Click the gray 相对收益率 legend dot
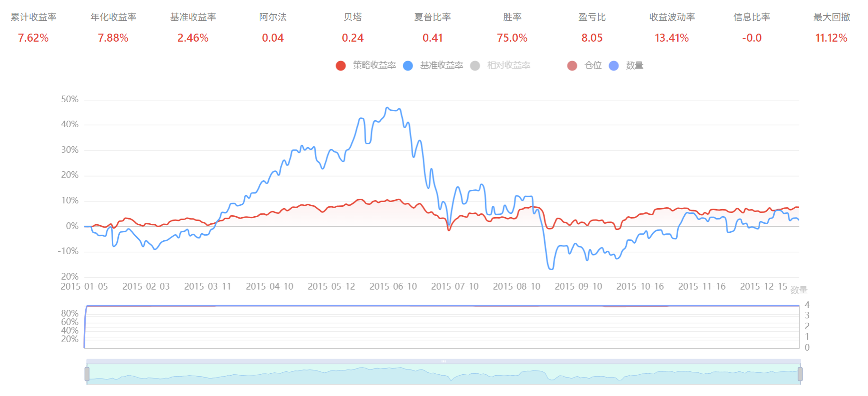Viewport: 868px width, 396px height. [475, 66]
